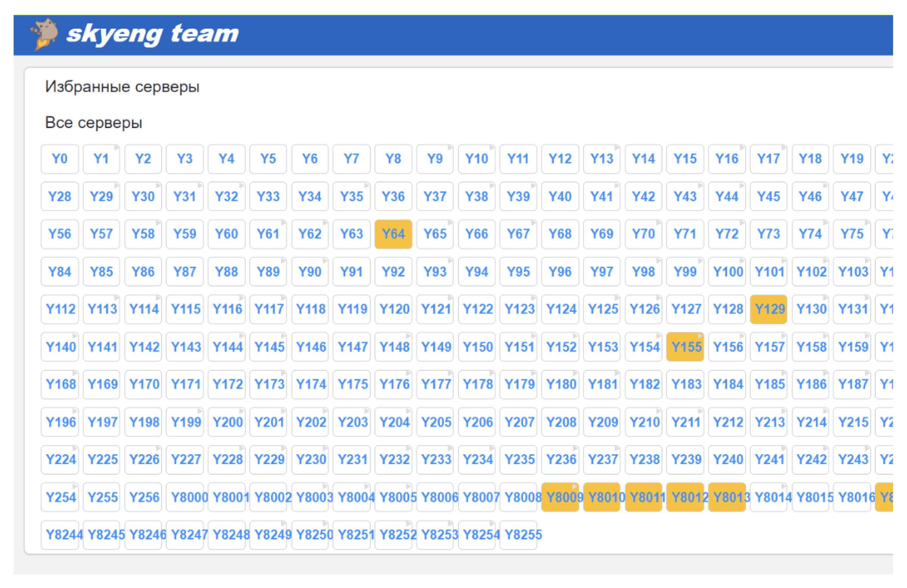Click the play triangle on highlighted Y8009
Screen dimensions: 907x588
pos(575,487)
